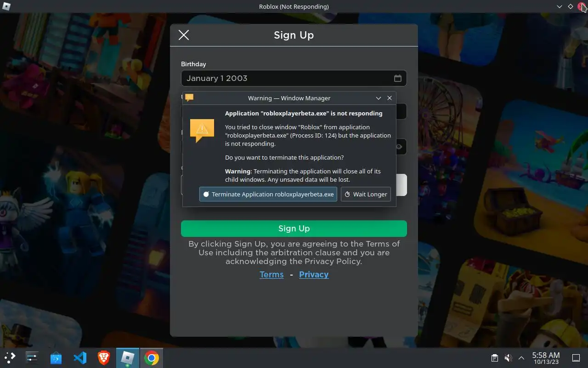Choose Wait Longer in warning dialog
The image size is (588, 368).
point(366,194)
